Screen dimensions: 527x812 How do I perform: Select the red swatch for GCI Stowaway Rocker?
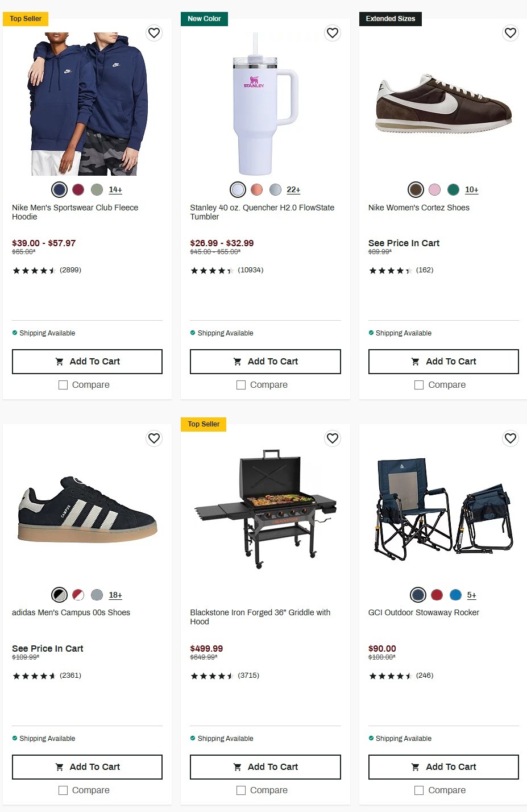(437, 595)
